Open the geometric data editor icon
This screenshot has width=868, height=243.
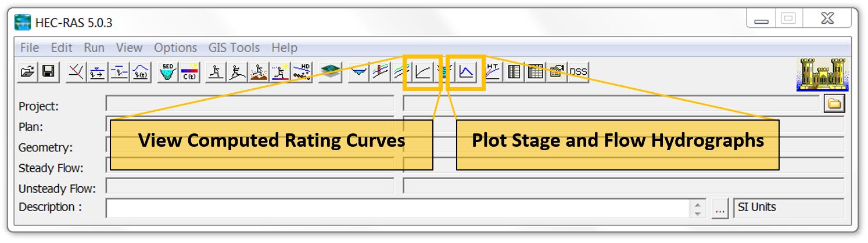point(76,72)
